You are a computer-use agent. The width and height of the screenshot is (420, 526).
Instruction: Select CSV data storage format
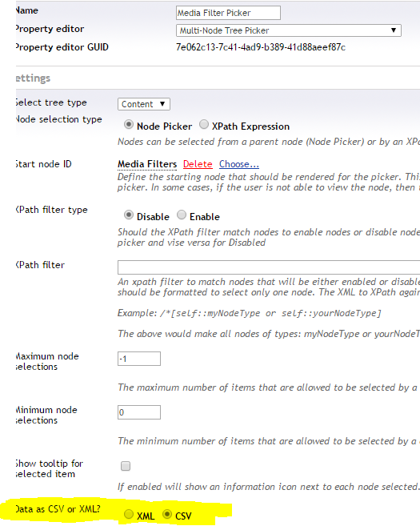167,514
